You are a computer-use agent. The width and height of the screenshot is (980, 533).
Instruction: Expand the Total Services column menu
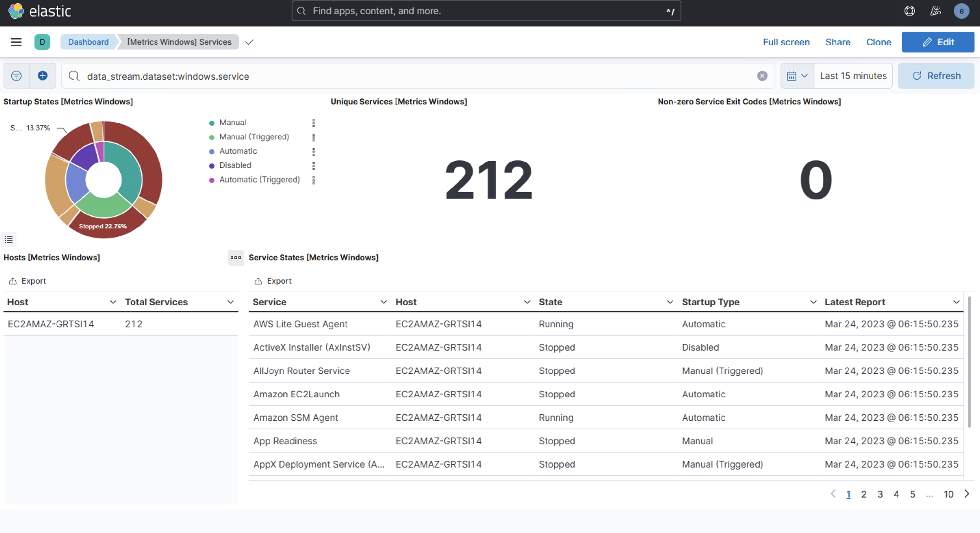pyautogui.click(x=230, y=302)
